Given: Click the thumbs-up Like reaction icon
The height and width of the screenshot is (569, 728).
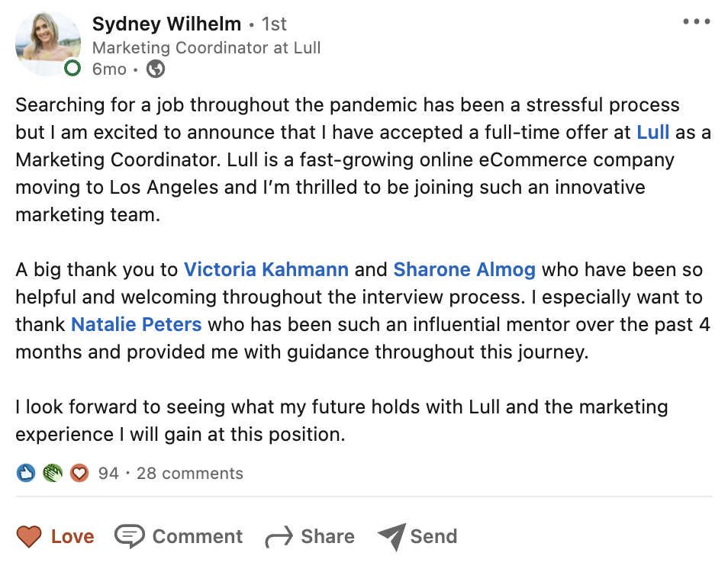Looking at the screenshot, I should 25,473.
